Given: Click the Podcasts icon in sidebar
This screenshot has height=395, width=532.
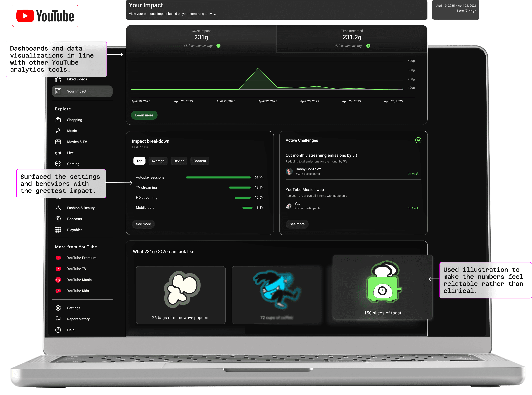Looking at the screenshot, I should click(58, 219).
